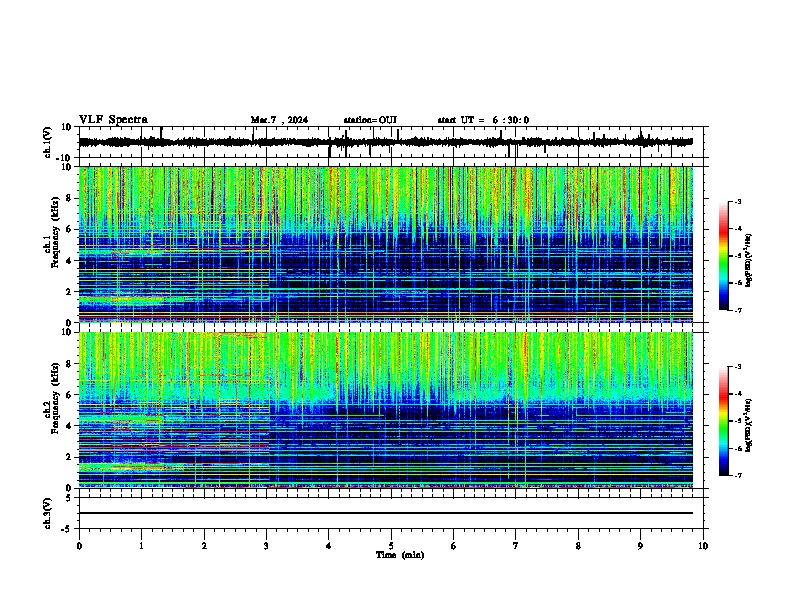This screenshot has width=792, height=612.
Task: Click the ch.1 voltage waveform trace
Action: [x=385, y=142]
